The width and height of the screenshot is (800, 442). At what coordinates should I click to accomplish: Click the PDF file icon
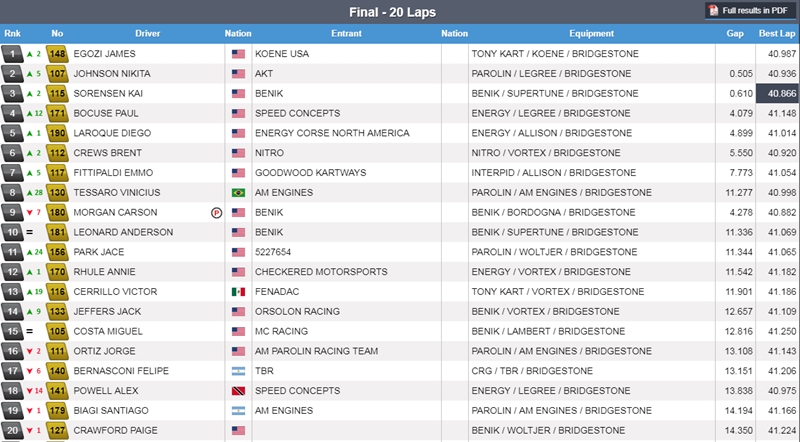[714, 10]
